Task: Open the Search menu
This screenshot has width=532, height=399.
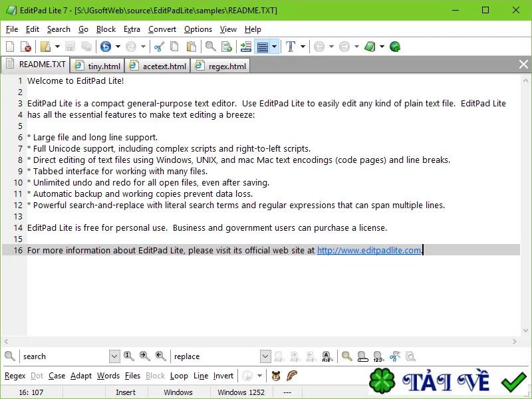Action: pos(59,29)
